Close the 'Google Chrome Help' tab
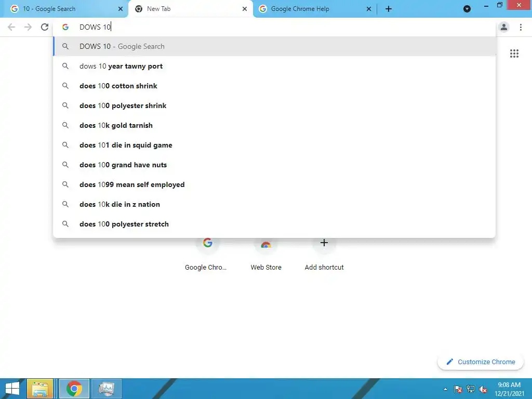Image resolution: width=532 pixels, height=399 pixels. 369,9
